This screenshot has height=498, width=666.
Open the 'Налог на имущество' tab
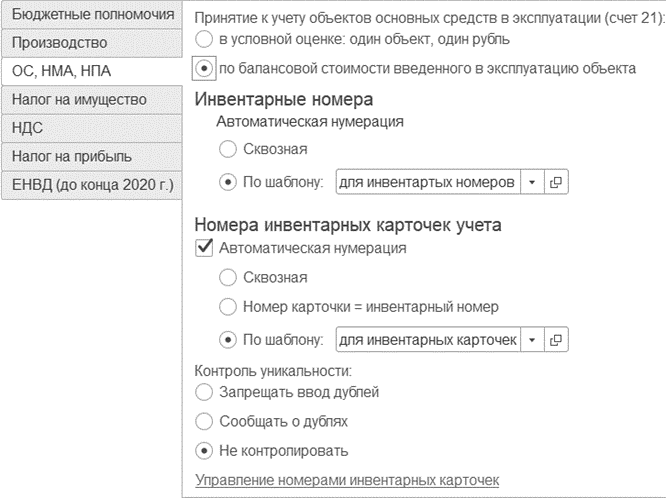pos(92,100)
